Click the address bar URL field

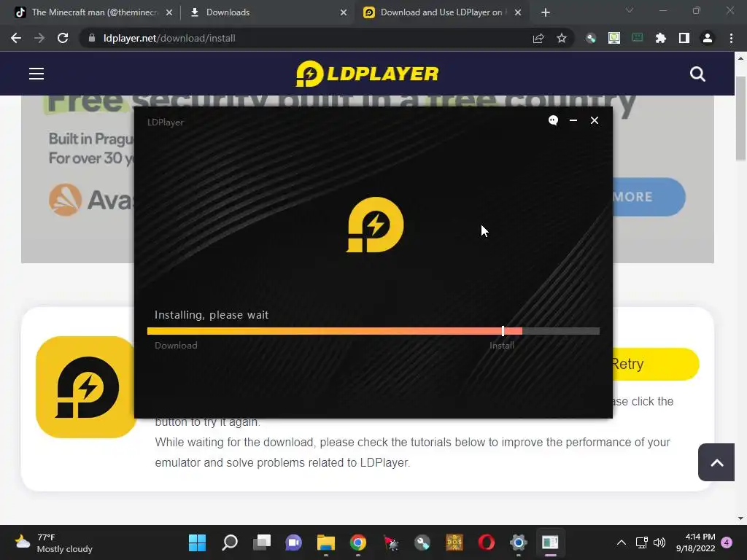point(305,38)
